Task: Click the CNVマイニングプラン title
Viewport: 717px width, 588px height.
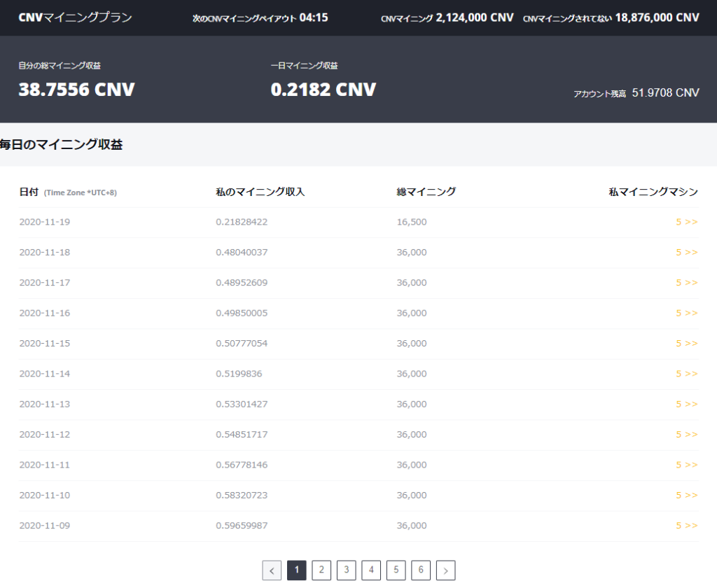Action: point(75,17)
